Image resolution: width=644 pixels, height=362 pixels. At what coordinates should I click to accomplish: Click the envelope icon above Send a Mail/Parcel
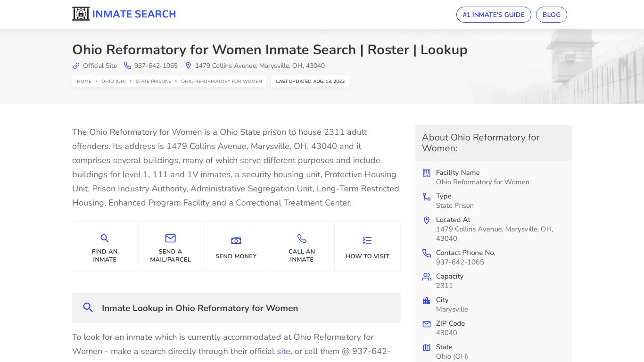pyautogui.click(x=170, y=239)
